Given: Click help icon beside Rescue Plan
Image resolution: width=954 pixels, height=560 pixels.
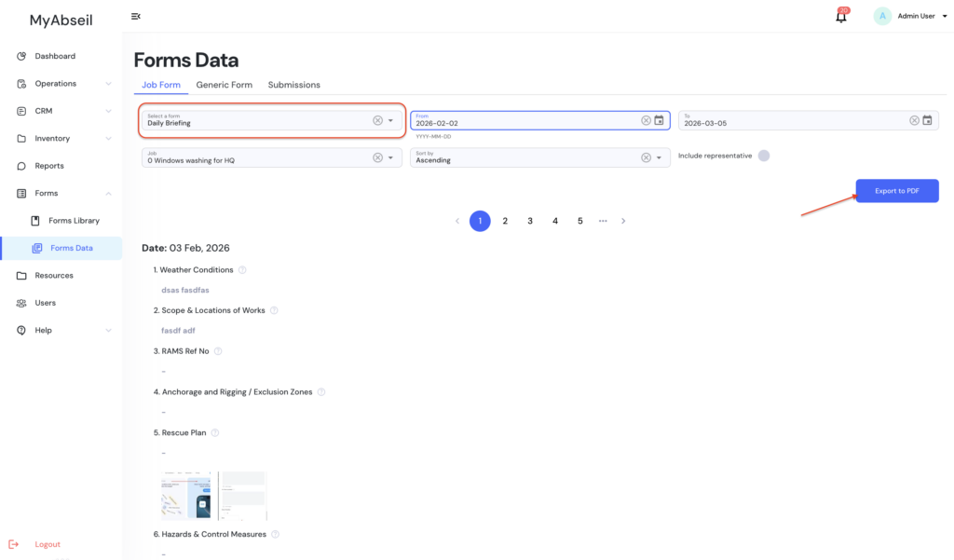Looking at the screenshot, I should pyautogui.click(x=214, y=432).
